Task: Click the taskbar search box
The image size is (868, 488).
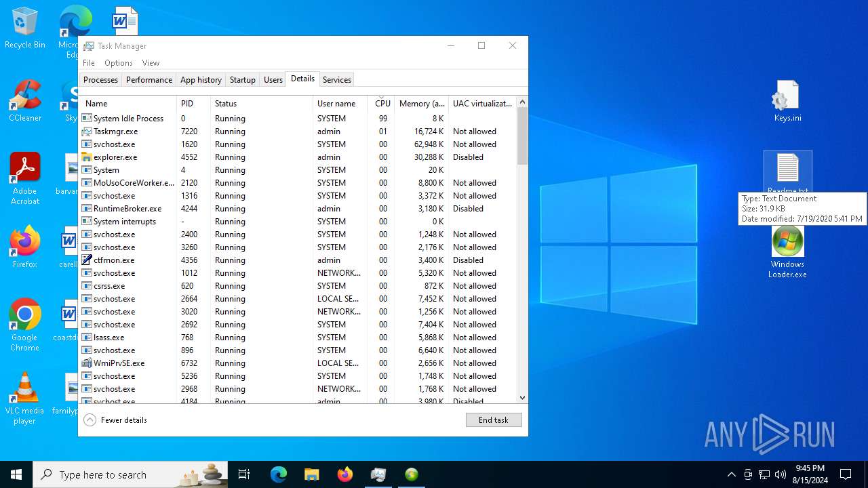Action: (x=132, y=474)
